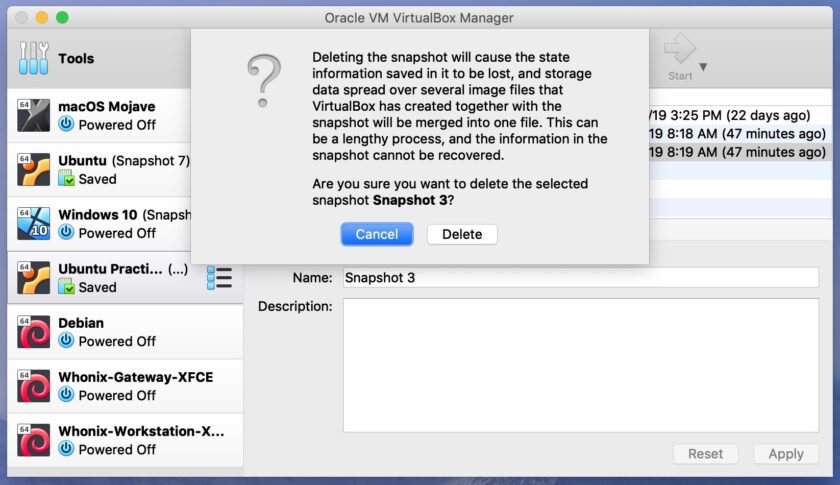Select the Ubuntu Snapshot 7 VM icon
This screenshot has height=485, width=840.
[33, 169]
